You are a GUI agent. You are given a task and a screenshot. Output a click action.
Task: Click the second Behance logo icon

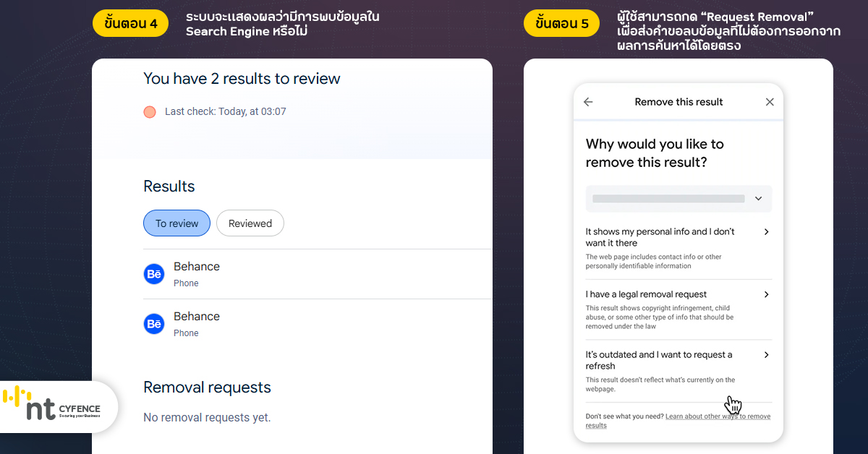click(x=154, y=324)
